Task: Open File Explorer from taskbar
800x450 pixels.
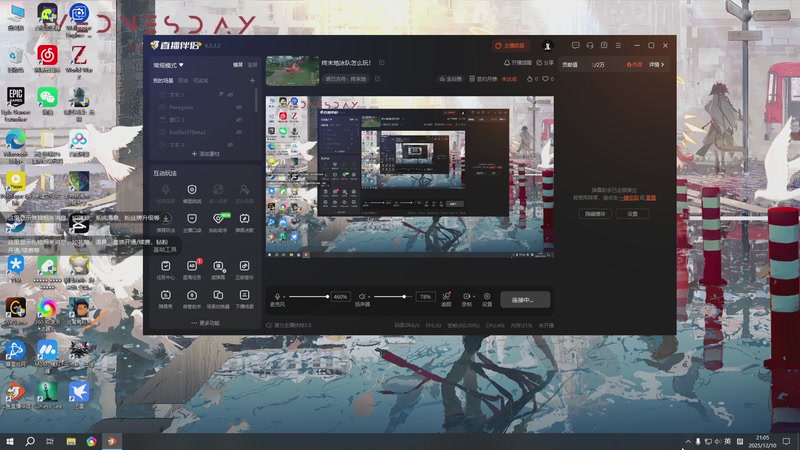Action: click(x=71, y=441)
